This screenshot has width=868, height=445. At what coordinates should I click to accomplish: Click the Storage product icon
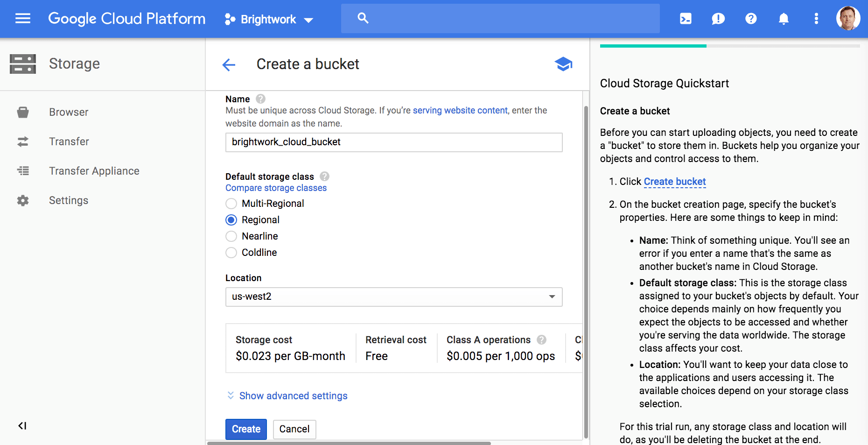[23, 64]
